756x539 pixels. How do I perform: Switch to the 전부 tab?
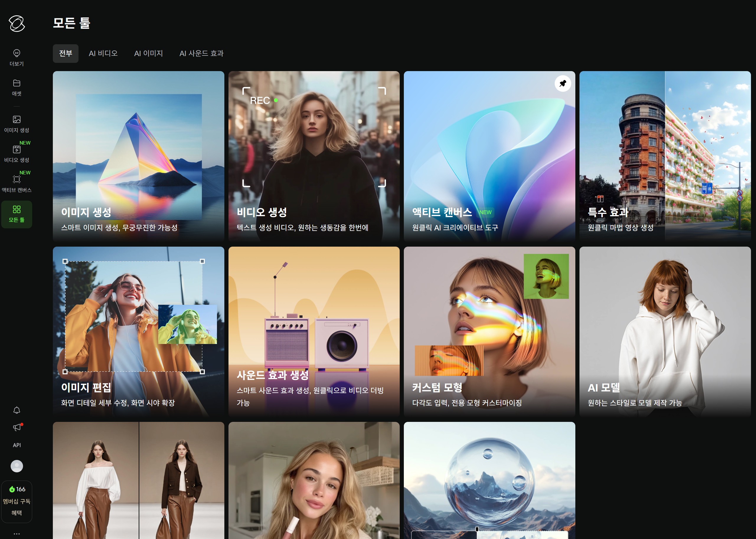pyautogui.click(x=66, y=53)
